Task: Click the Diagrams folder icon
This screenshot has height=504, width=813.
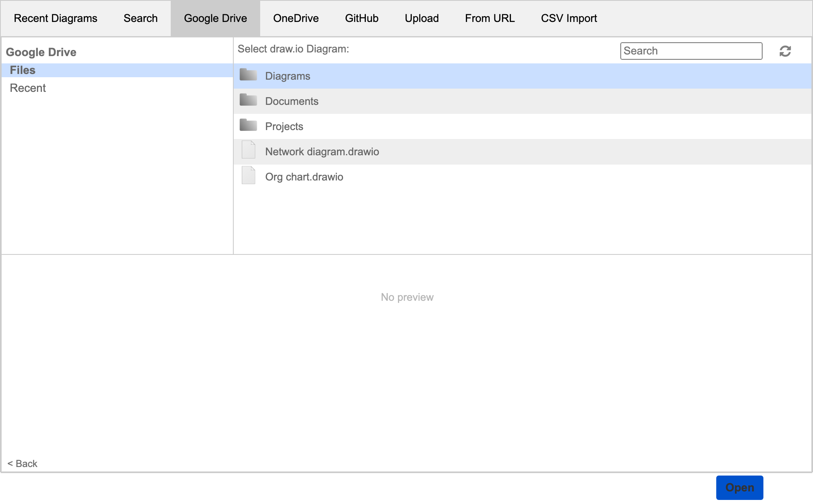Action: [248, 75]
